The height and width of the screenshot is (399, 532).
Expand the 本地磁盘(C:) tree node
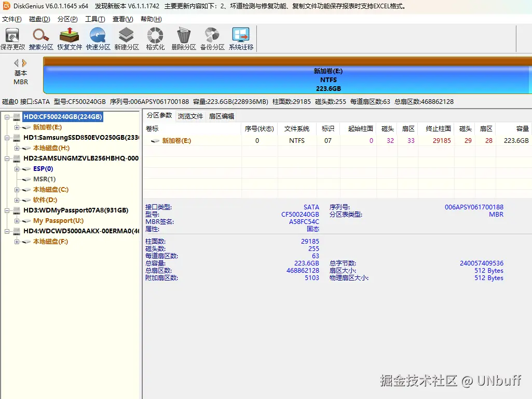[x=17, y=190]
